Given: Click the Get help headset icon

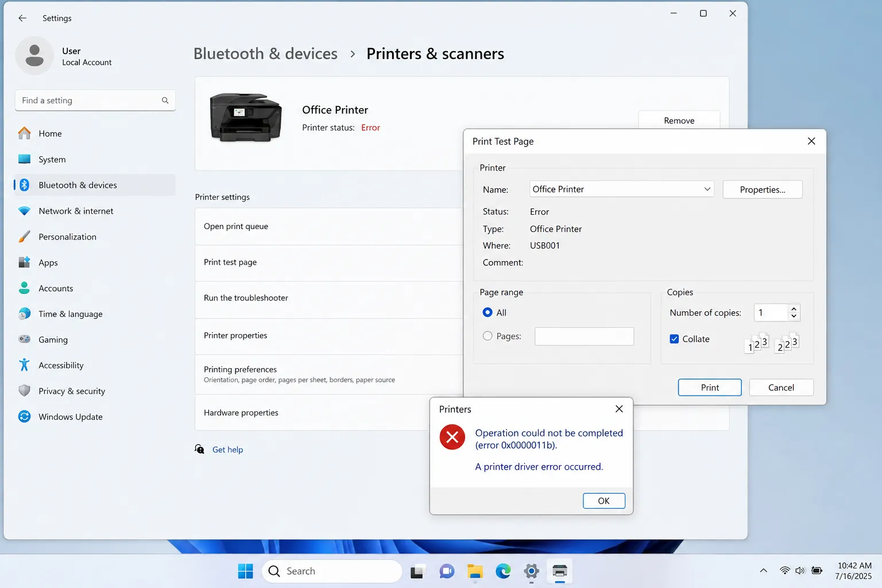Looking at the screenshot, I should (x=199, y=449).
